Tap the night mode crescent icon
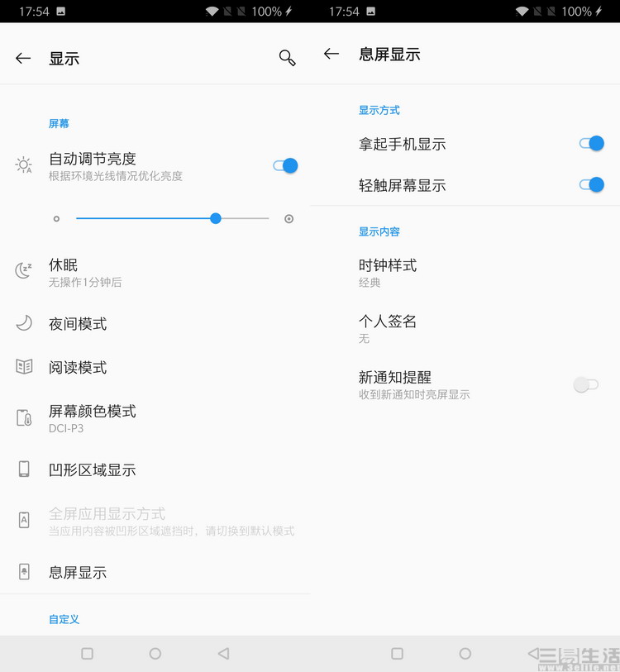 pyautogui.click(x=24, y=323)
